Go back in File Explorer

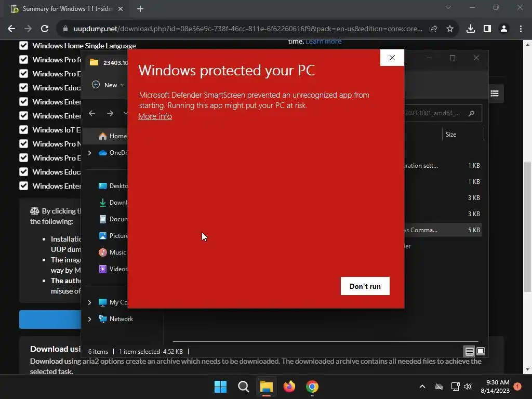point(92,113)
